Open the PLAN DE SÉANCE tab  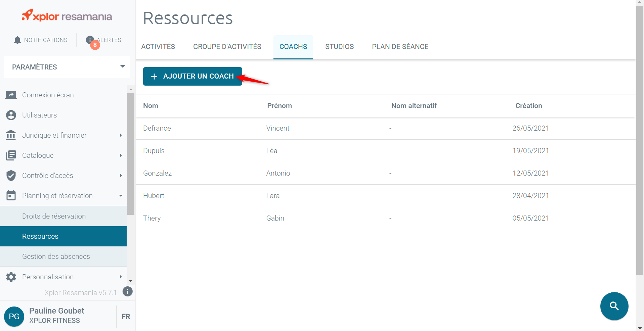click(x=400, y=47)
